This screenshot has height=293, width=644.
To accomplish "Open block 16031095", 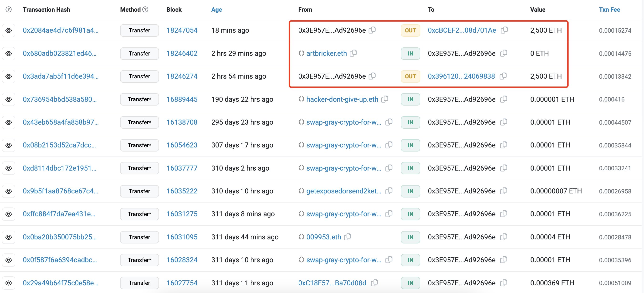I will tap(182, 237).
